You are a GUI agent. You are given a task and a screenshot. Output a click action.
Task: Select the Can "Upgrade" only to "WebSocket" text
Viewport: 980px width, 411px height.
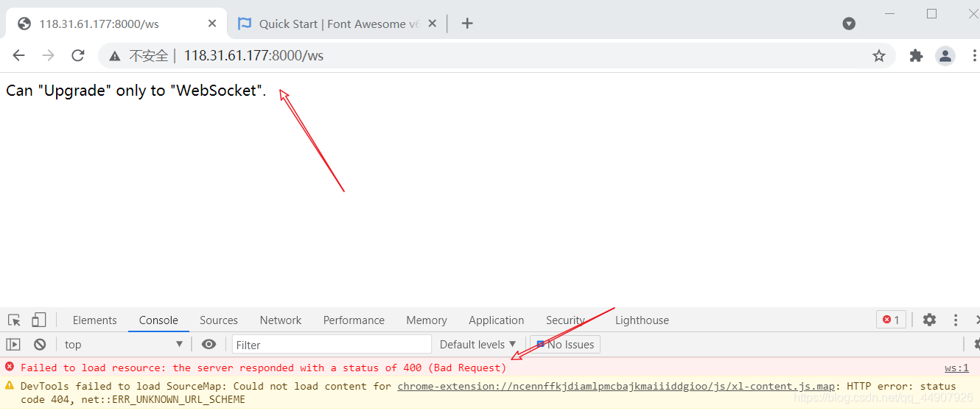136,91
